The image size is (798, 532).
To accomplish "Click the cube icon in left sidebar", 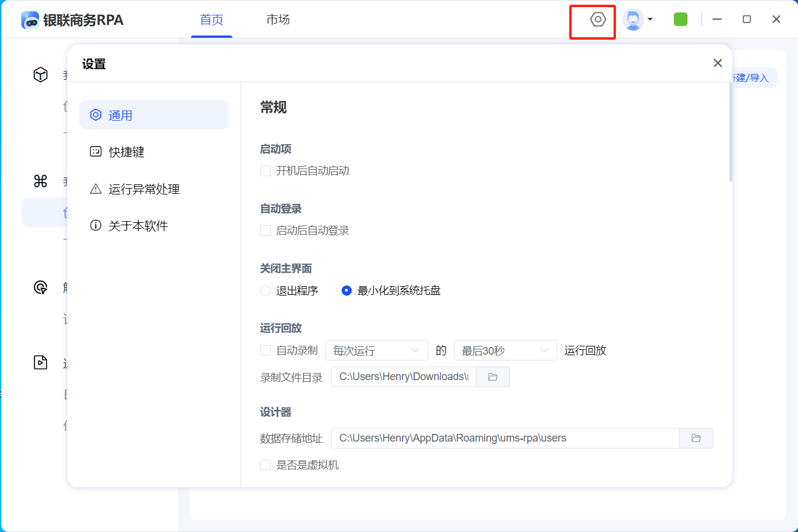I will pyautogui.click(x=40, y=74).
